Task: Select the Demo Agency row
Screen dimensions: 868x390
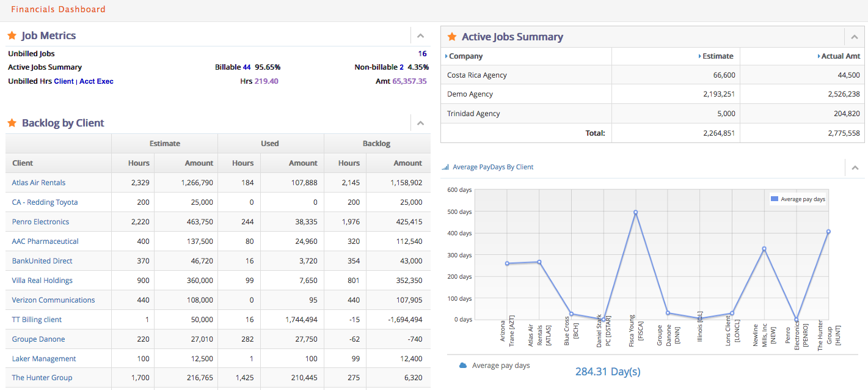Action: coord(652,94)
